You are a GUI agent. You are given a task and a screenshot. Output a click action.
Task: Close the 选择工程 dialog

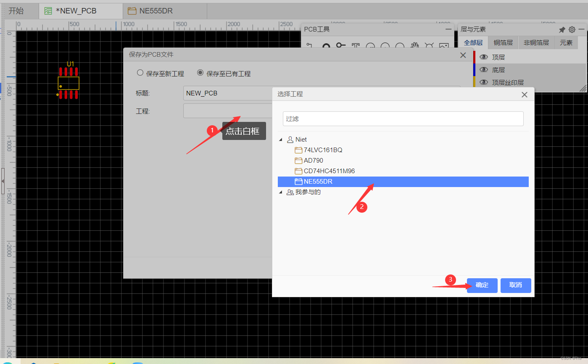click(525, 95)
